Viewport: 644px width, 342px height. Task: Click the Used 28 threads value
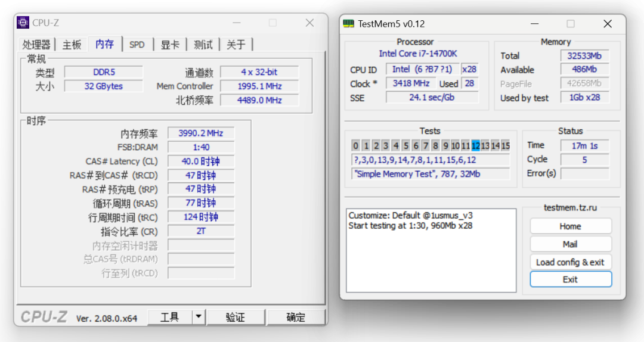pos(469,83)
